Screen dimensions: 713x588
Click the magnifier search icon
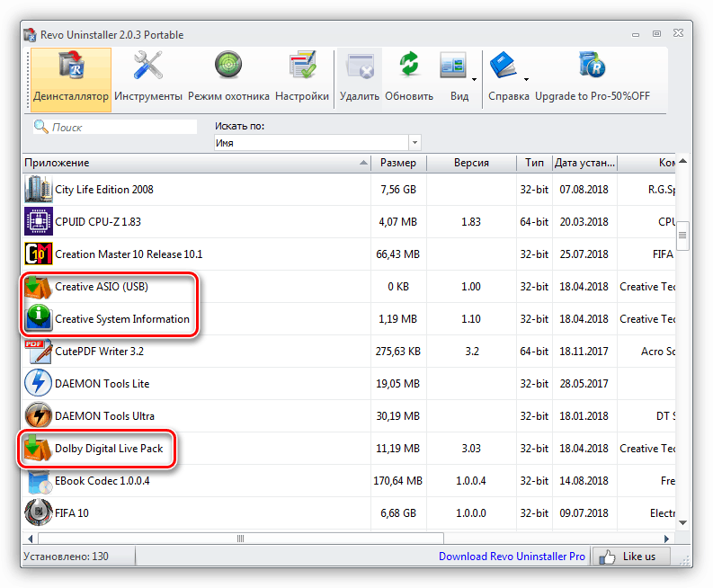pos(41,127)
